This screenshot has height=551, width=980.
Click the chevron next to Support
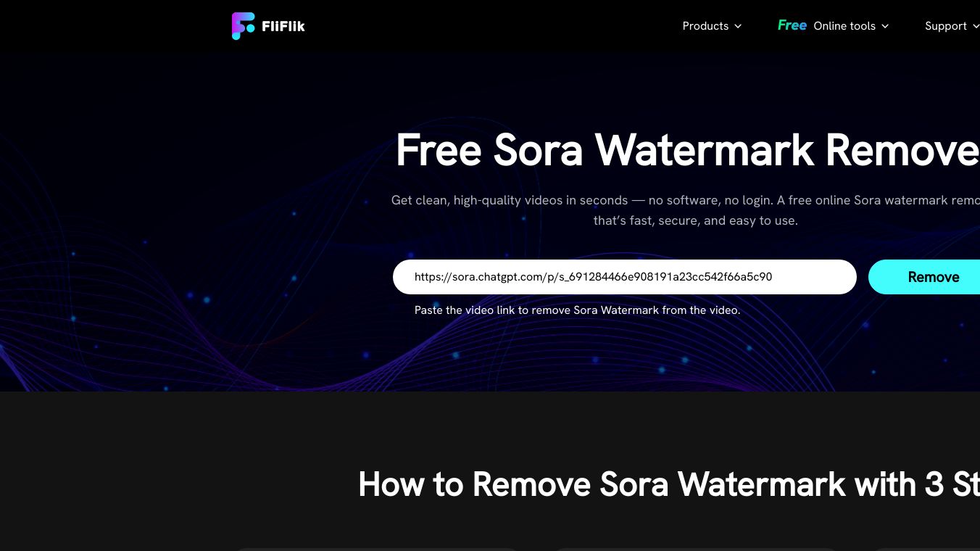coord(976,26)
